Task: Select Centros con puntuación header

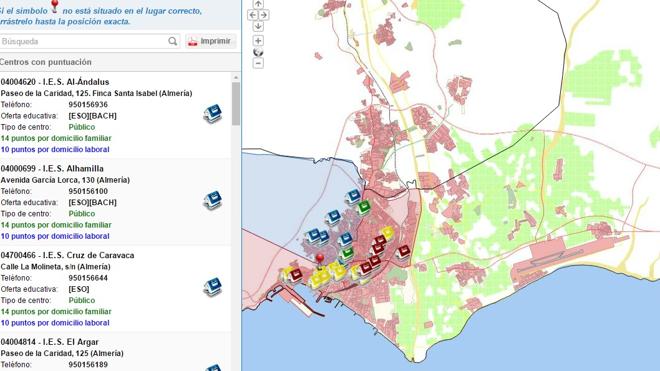Action: 45,62
